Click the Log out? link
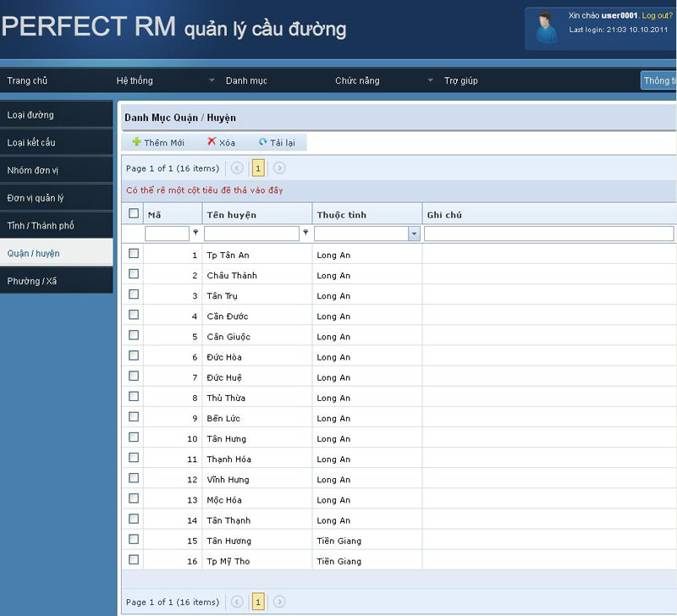The height and width of the screenshot is (616, 677). 657,15
